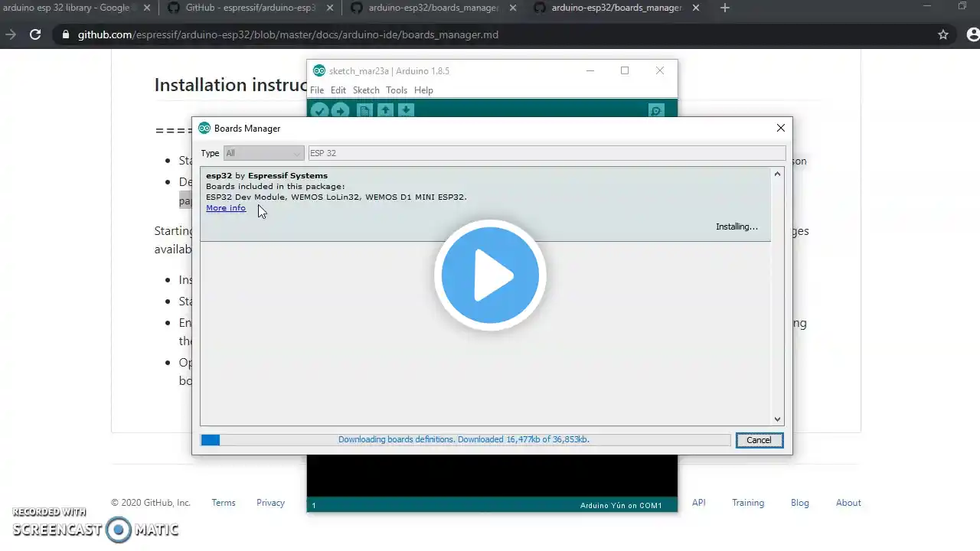Click the Arduino Upload arrow icon
980x551 pixels.
click(340, 110)
